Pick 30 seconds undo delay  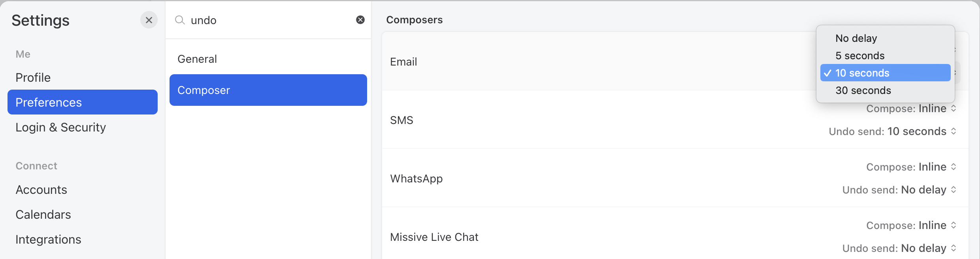863,90
